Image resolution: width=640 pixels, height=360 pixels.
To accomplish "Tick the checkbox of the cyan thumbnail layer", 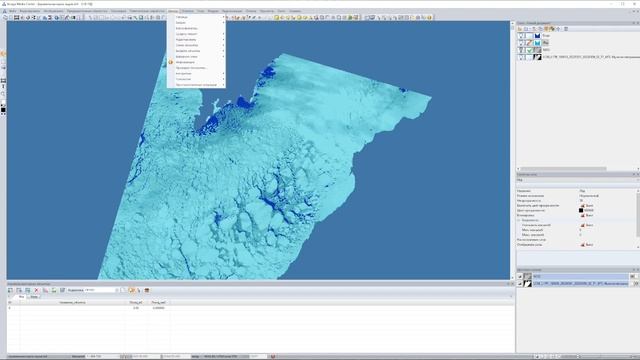I will tap(521, 43).
